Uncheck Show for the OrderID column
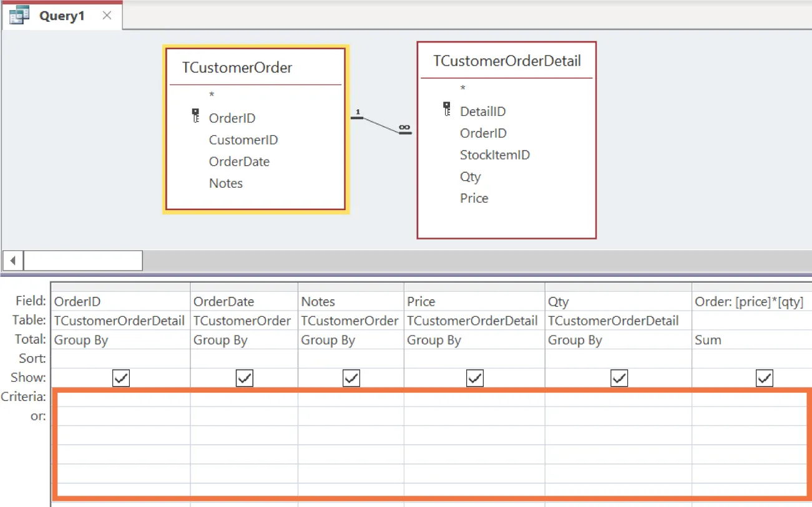Image resolution: width=812 pixels, height=507 pixels. [x=121, y=377]
